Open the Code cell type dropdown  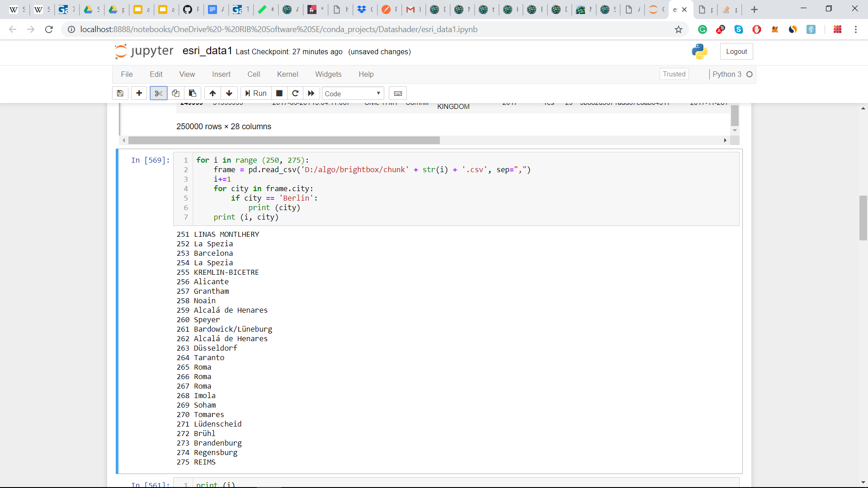point(353,94)
